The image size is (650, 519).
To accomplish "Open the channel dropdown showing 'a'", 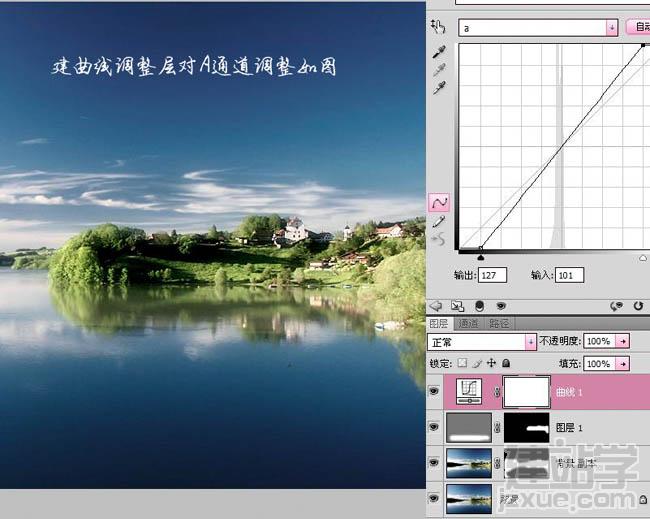I will (x=538, y=28).
